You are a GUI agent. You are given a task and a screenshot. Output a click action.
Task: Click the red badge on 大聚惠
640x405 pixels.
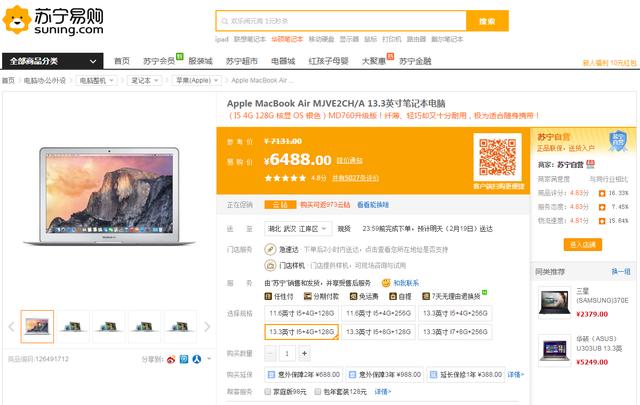pos(390,56)
